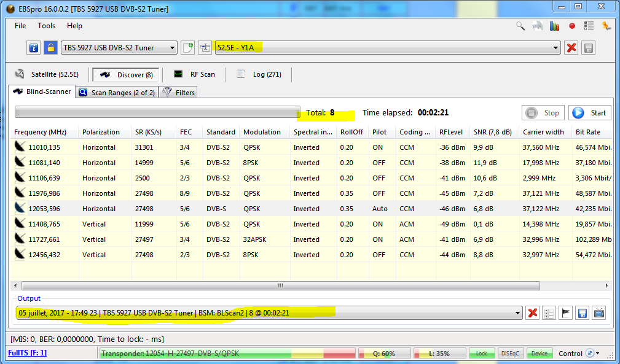
Task: Click the FullTS [F: 1] link
Action: 26,353
